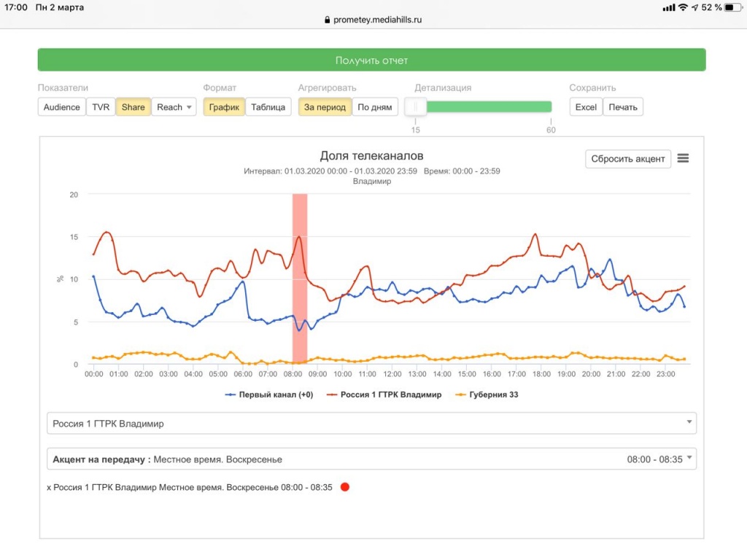747x560 pixels.
Task: Toggle the Share metric
Action: tap(133, 107)
